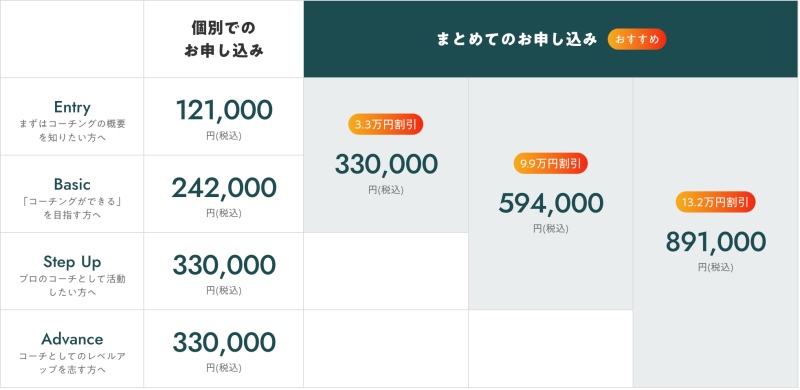
Task: Click the Advance 330,000 individual price
Action: point(223,342)
